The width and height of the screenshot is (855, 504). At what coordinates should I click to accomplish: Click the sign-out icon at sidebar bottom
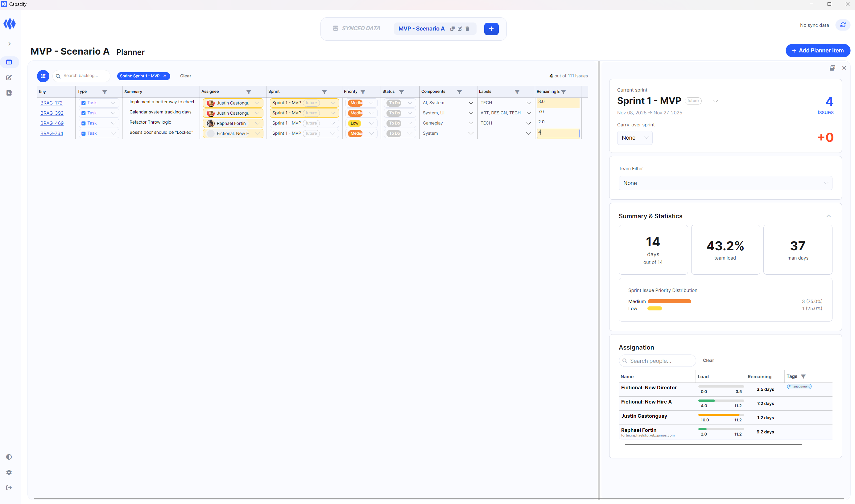coord(9,488)
